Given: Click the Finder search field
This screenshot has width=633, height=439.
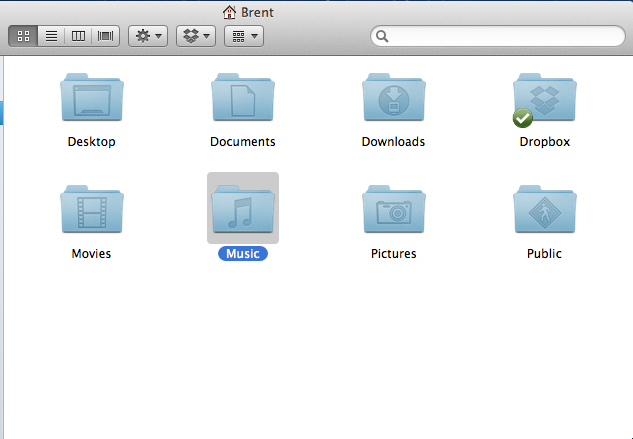Looking at the screenshot, I should click(498, 36).
